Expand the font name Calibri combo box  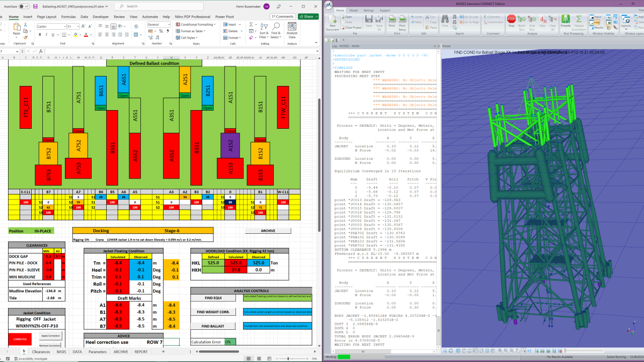point(64,26)
